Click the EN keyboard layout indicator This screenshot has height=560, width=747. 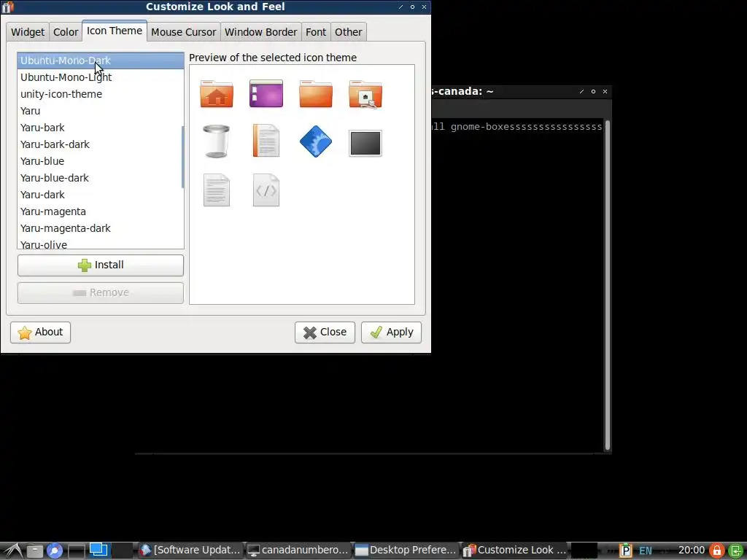[x=646, y=551]
